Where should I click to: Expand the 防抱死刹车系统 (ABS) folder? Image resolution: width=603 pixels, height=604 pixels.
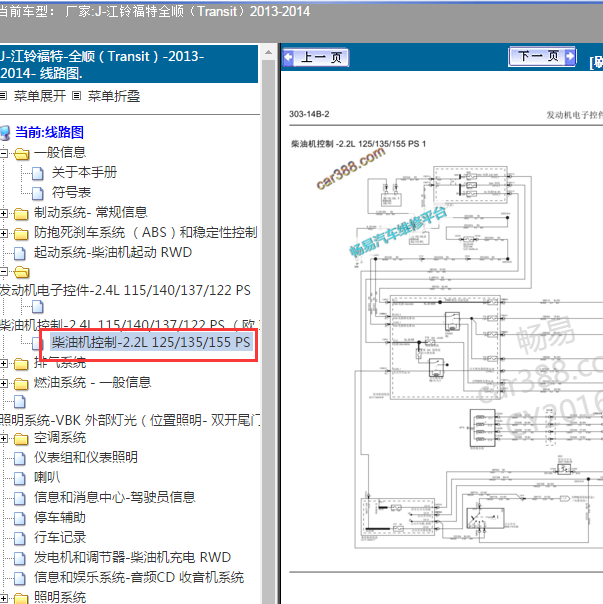pos(3,233)
